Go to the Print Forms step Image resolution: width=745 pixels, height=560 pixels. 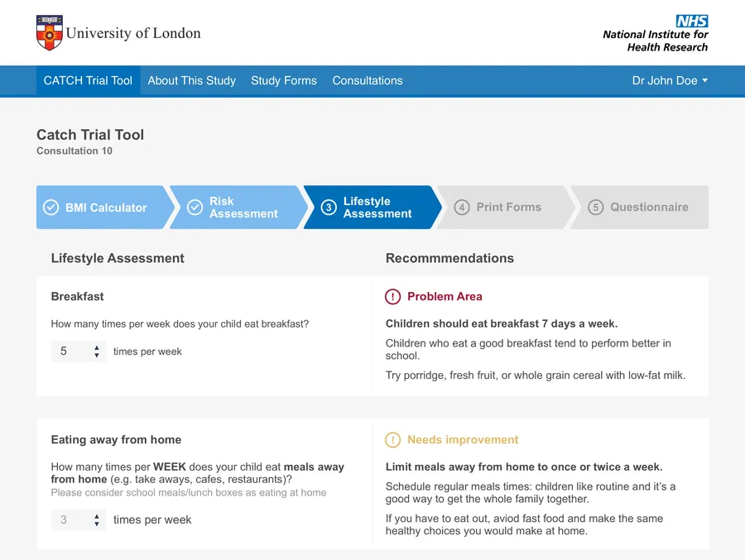pos(508,208)
